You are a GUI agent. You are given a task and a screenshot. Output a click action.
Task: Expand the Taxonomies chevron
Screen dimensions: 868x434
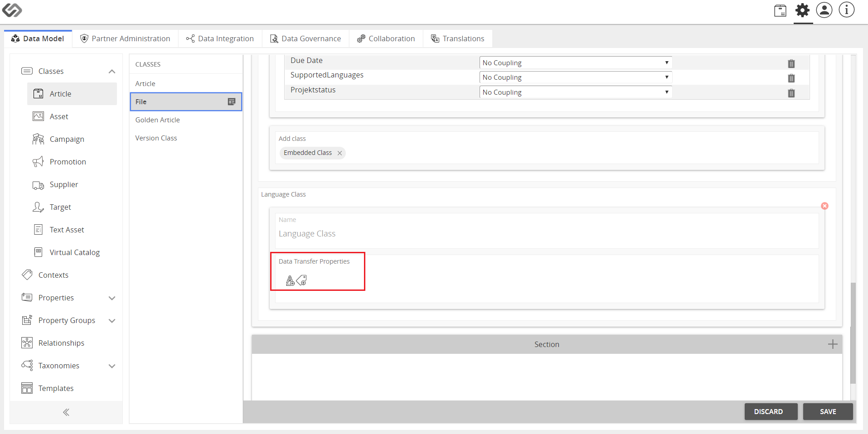(x=112, y=366)
